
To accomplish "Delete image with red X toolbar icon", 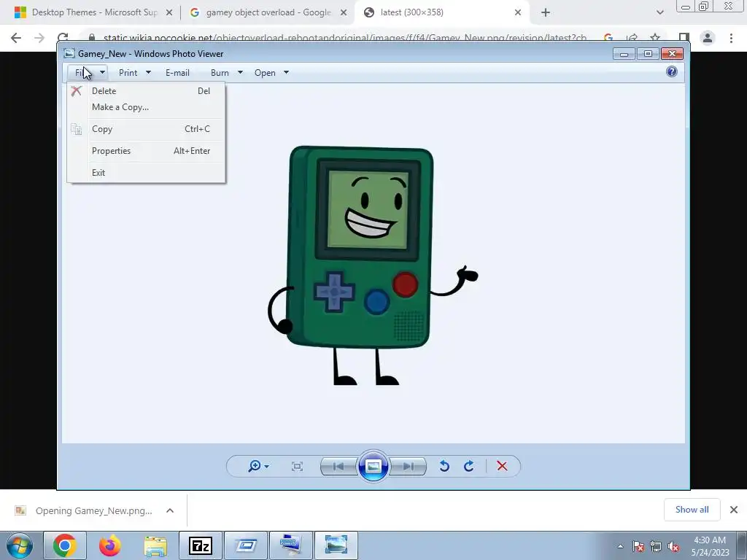I will pos(502,466).
